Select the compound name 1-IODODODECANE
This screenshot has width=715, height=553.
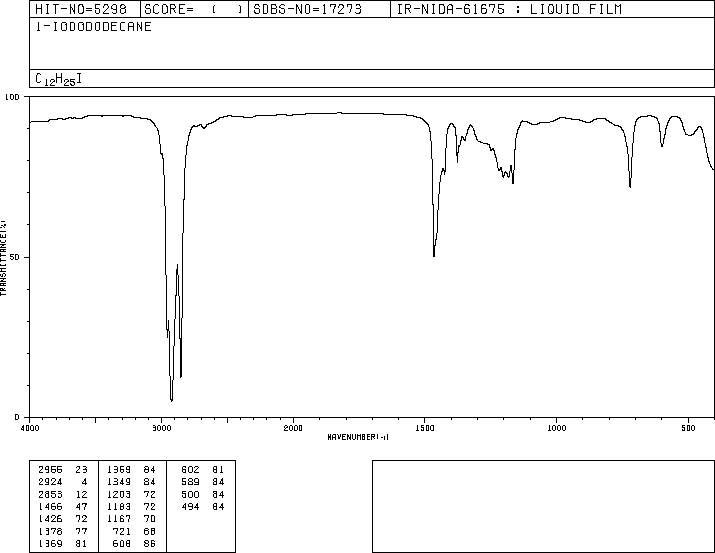(x=93, y=27)
